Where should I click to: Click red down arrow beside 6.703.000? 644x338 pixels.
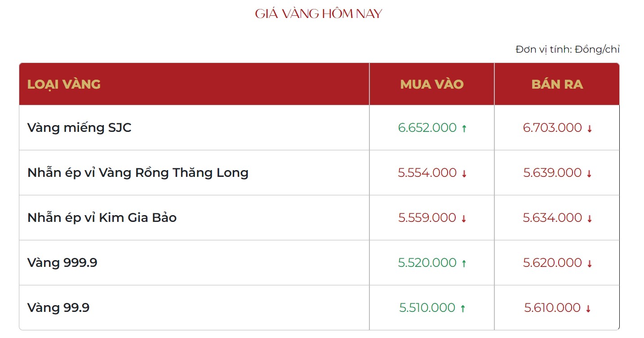click(590, 129)
